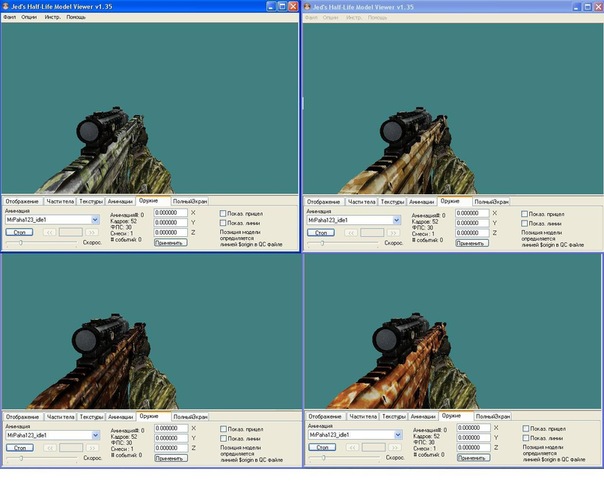Click Стоп button in top-left window

click(x=19, y=232)
